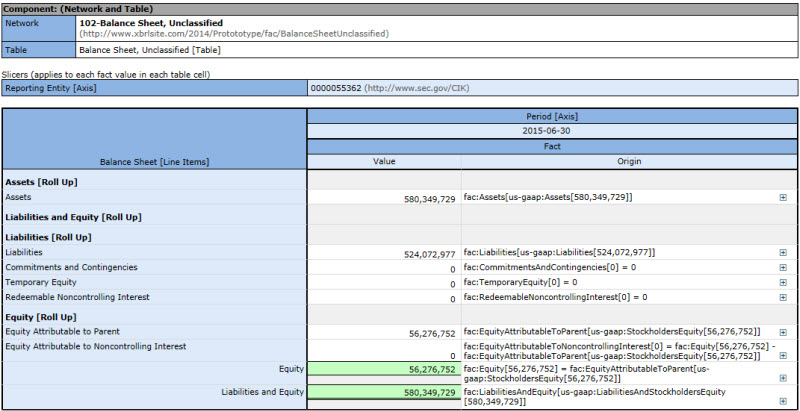Image resolution: width=800 pixels, height=411 pixels.
Task: Select Commitments and Contingencies zero value
Action: point(453,269)
